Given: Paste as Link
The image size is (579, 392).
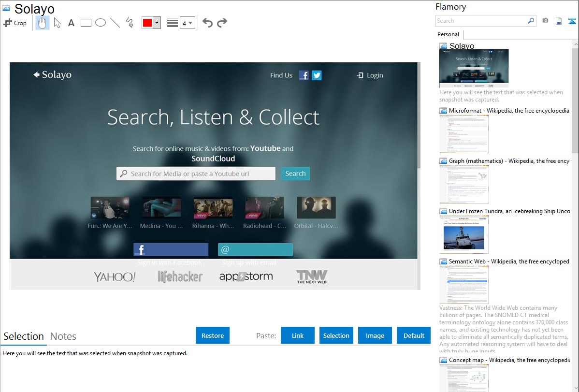Looking at the screenshot, I should [x=298, y=335].
